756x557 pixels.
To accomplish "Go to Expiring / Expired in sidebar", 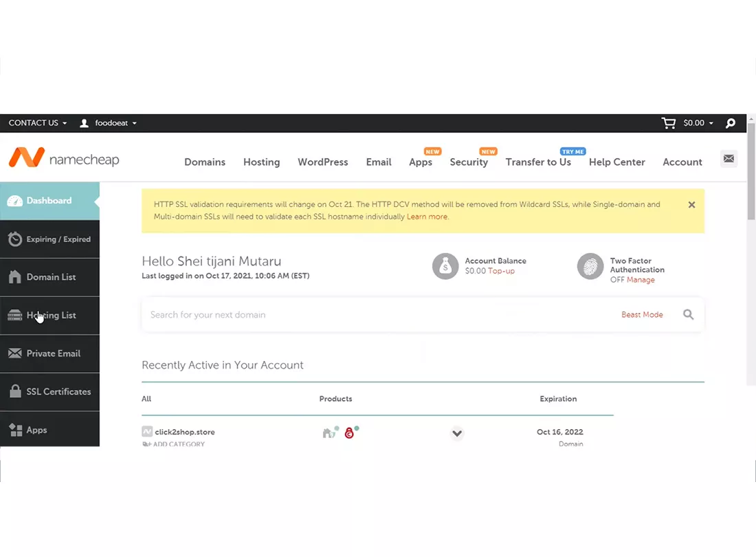I will (x=49, y=239).
